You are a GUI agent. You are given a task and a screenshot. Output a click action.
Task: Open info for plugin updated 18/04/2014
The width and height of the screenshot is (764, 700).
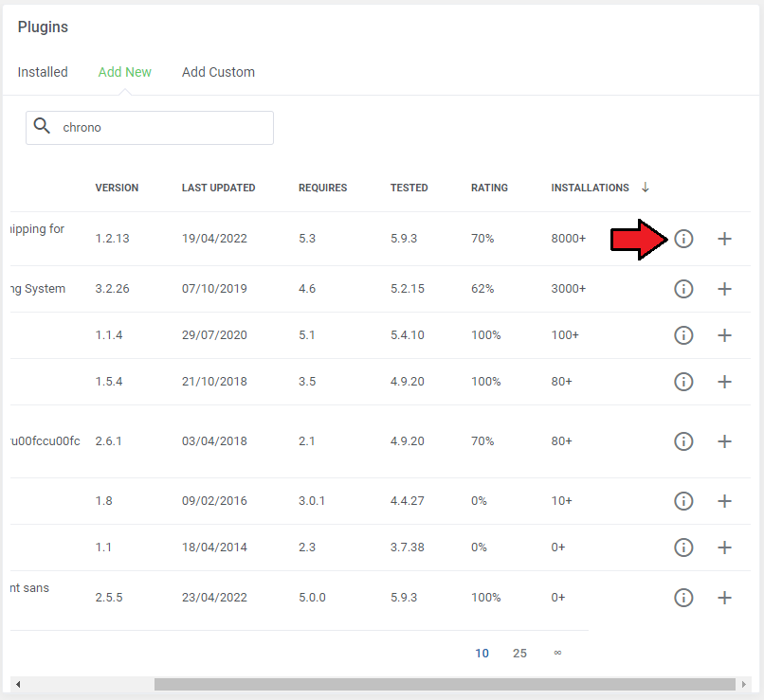pos(683,547)
